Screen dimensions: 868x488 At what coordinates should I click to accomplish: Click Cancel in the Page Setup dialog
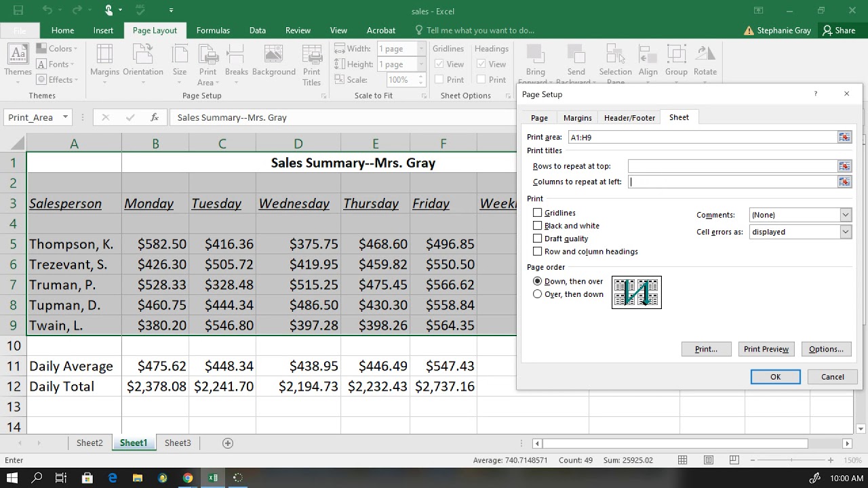[833, 377]
